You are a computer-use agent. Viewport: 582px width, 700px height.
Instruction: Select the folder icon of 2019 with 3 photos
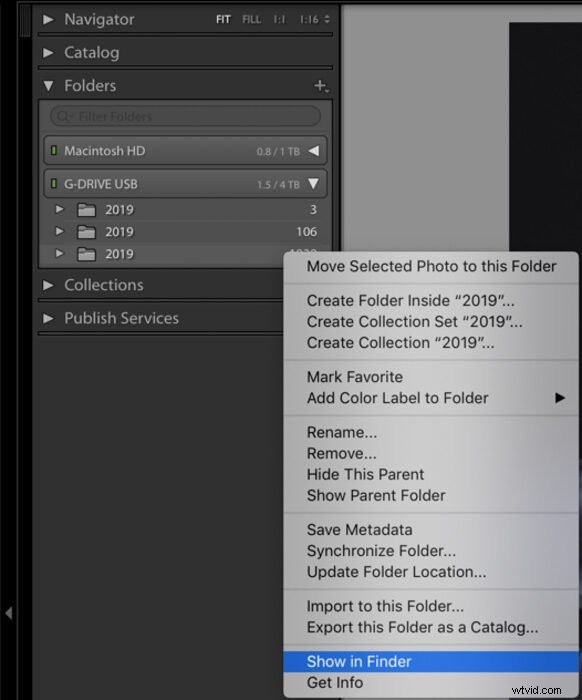coord(87,209)
